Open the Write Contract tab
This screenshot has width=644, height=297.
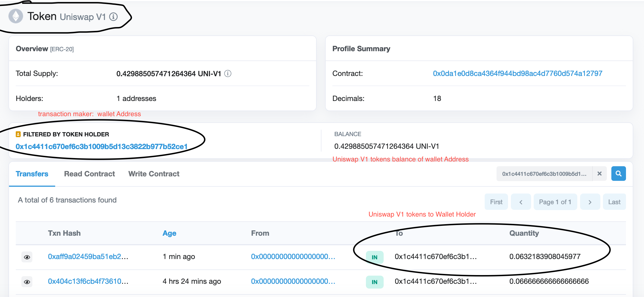pyautogui.click(x=154, y=174)
